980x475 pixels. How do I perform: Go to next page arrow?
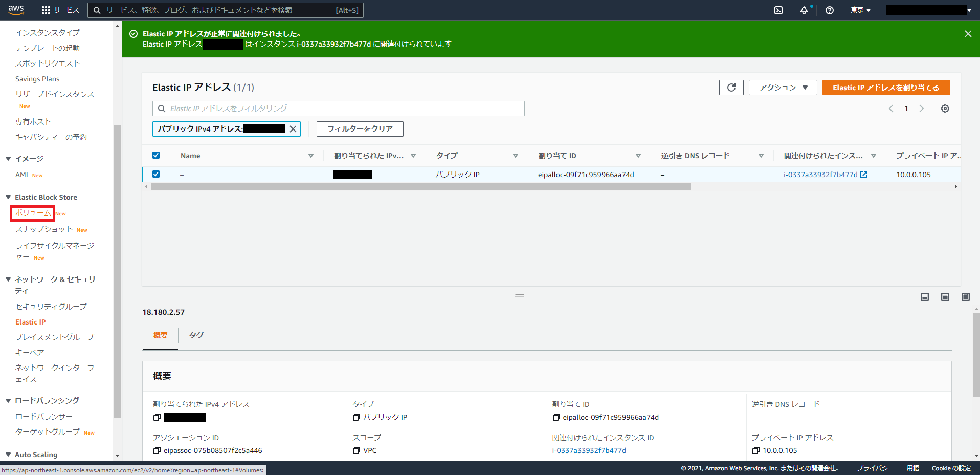click(921, 109)
